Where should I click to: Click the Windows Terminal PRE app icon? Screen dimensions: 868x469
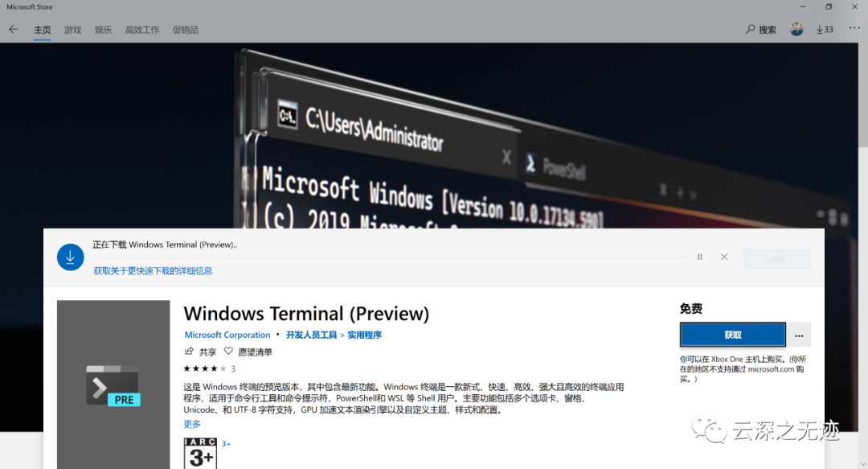pos(113,385)
